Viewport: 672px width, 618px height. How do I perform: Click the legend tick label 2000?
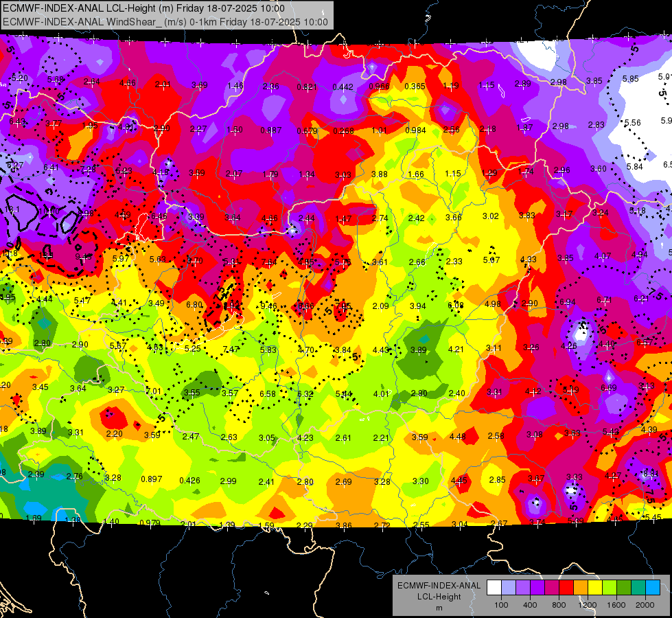[645, 605]
